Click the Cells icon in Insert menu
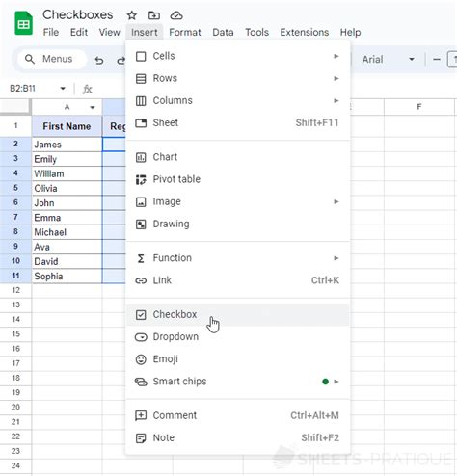Image resolution: width=457 pixels, height=476 pixels. click(141, 56)
